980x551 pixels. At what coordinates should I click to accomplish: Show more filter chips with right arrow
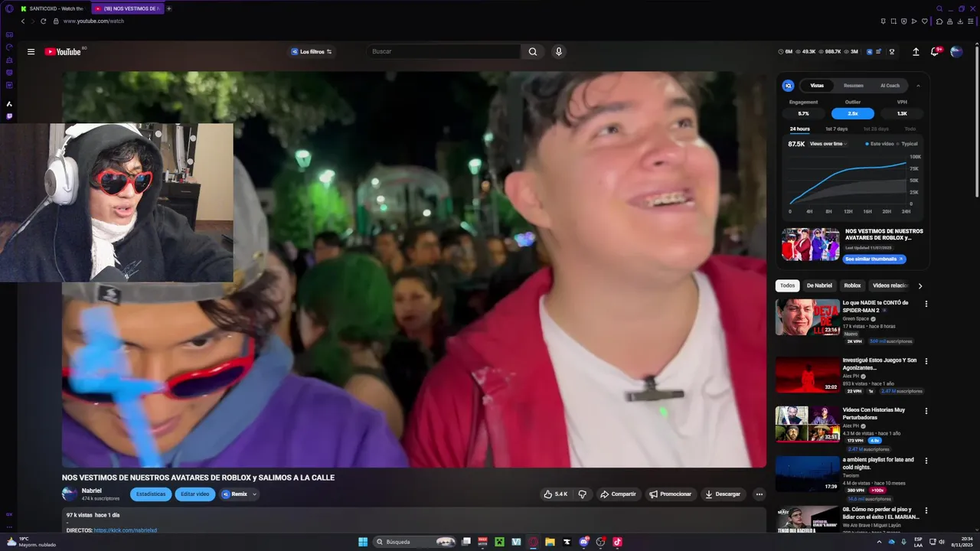click(920, 285)
